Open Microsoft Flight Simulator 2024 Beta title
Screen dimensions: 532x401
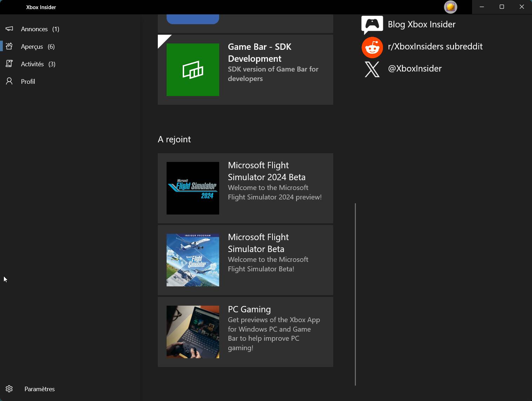point(267,171)
